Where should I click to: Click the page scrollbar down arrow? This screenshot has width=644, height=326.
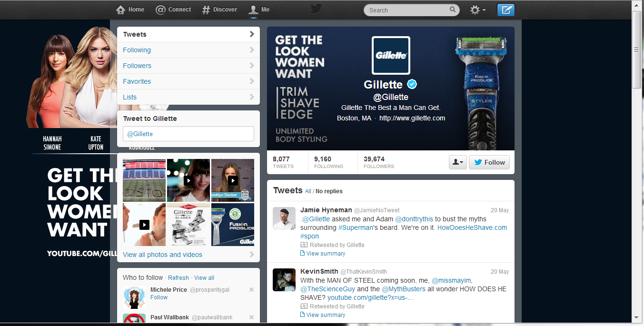[x=636, y=317]
